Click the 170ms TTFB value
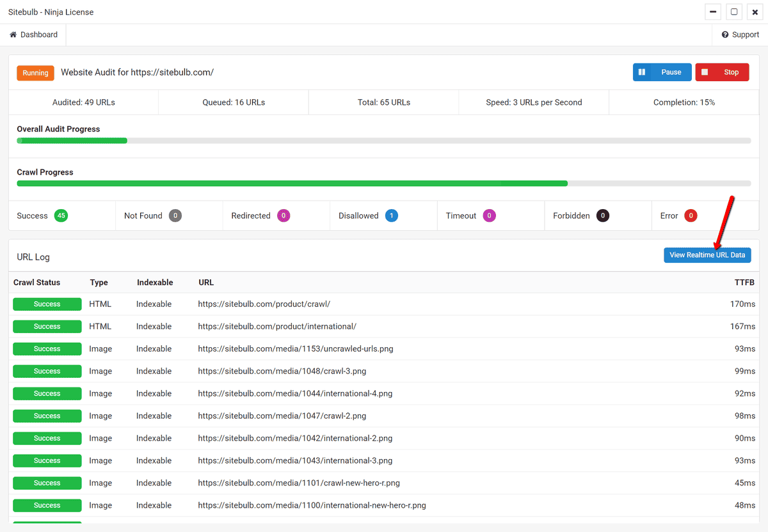768x532 pixels. tap(742, 304)
